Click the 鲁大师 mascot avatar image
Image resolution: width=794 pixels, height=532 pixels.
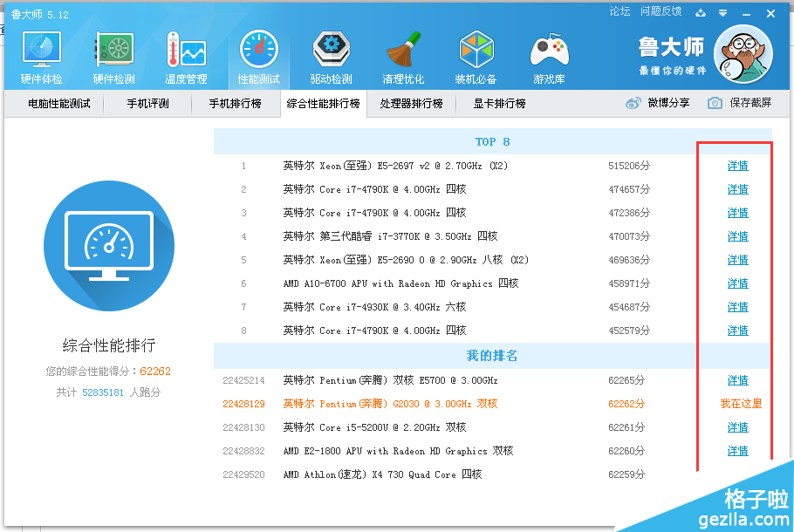pyautogui.click(x=743, y=54)
